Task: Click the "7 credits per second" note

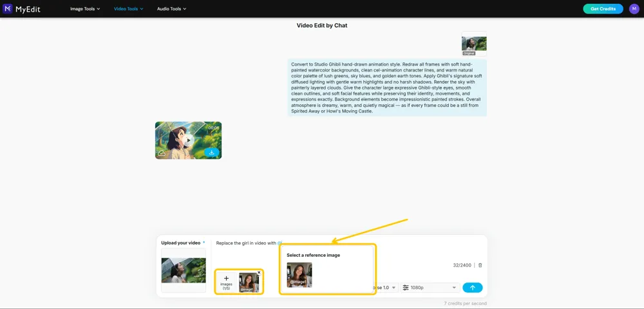Action: (466, 304)
